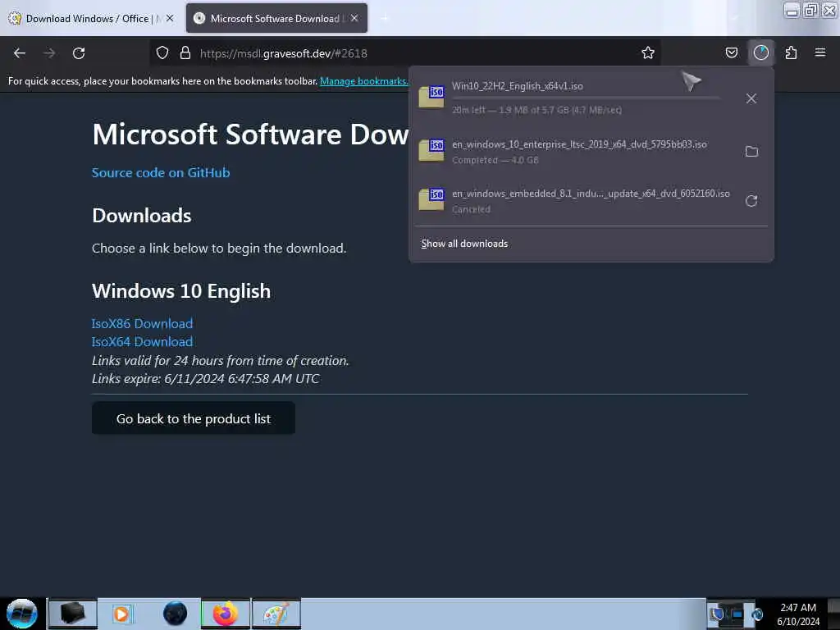
Task: Click the forward navigation arrow
Action: 49,53
